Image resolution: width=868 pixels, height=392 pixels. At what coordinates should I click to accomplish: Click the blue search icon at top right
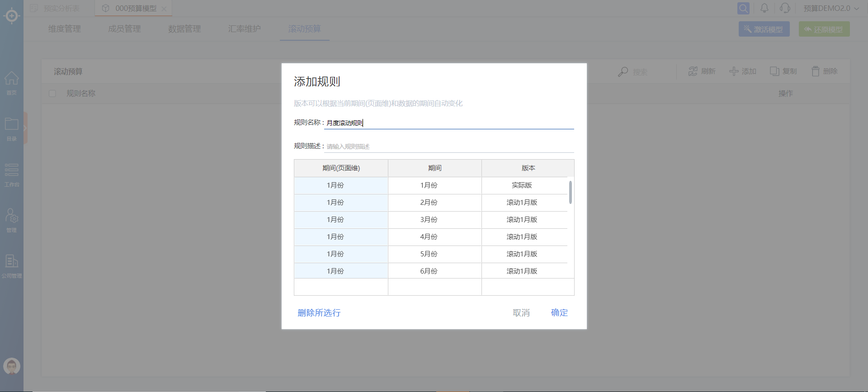[743, 8]
